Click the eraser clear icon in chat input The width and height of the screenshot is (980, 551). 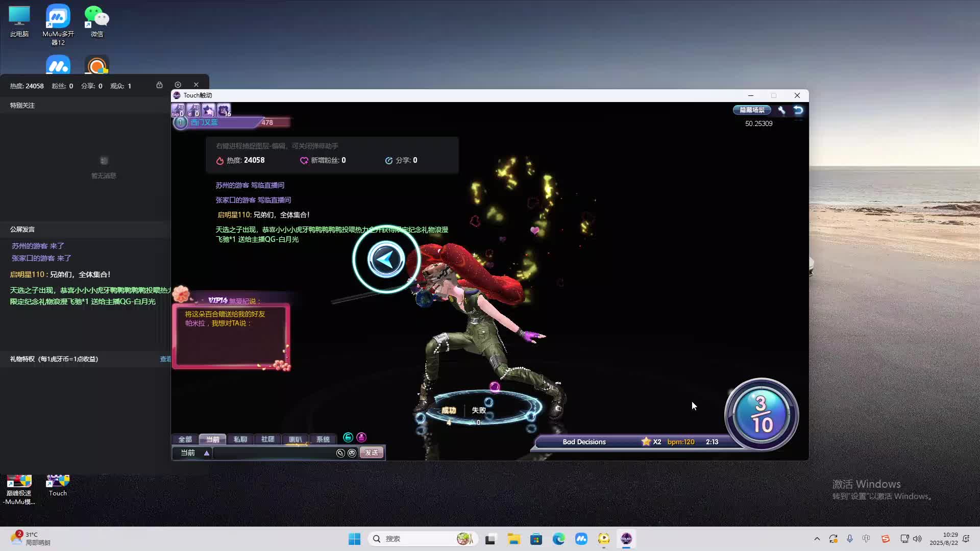coord(340,453)
